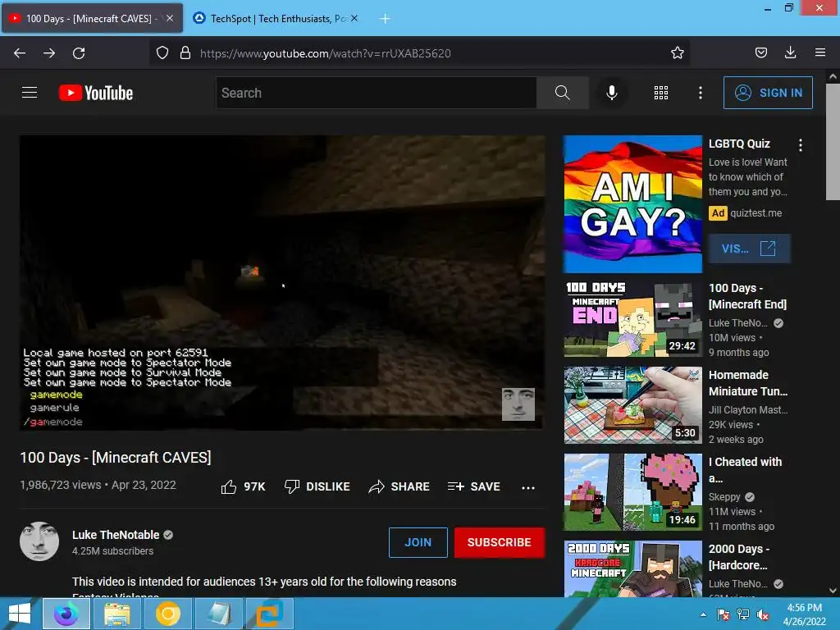
Task: Share the video
Action: pos(399,486)
